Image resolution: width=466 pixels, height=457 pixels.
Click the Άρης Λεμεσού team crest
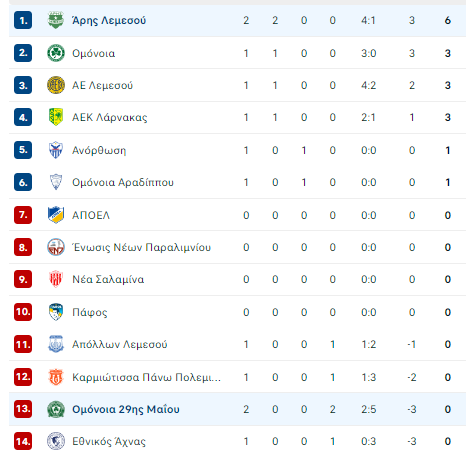pos(56,20)
